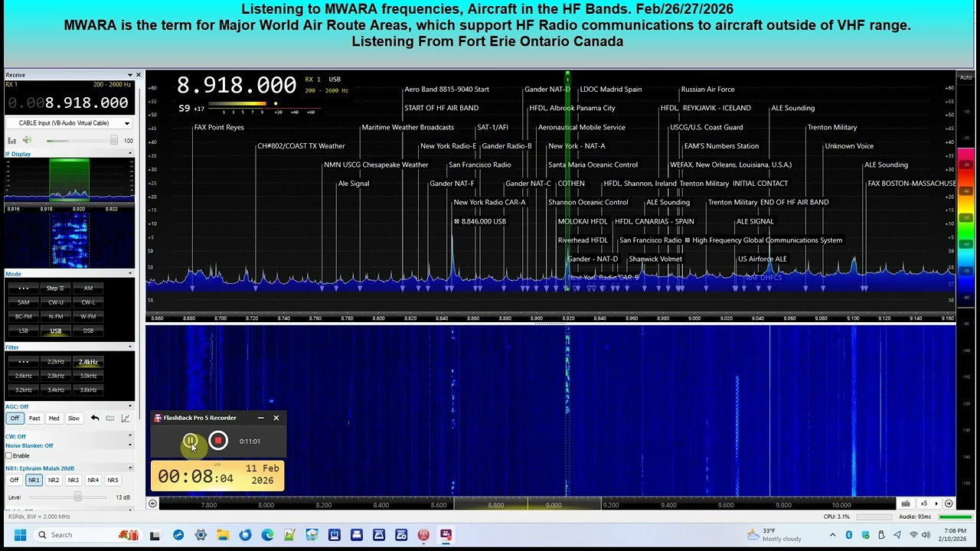Pin the Receive panel via its dropdown arrow
This screenshot has height=551, width=980.
coord(129,75)
